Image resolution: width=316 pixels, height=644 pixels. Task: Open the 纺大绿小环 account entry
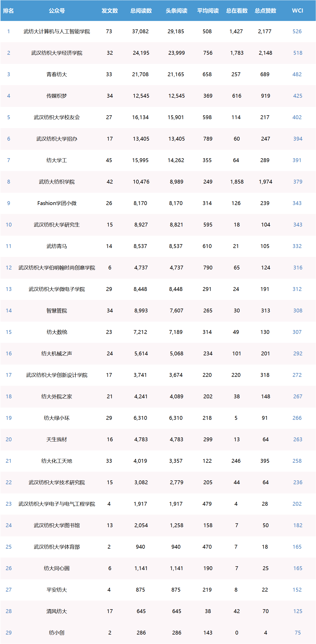(x=57, y=418)
